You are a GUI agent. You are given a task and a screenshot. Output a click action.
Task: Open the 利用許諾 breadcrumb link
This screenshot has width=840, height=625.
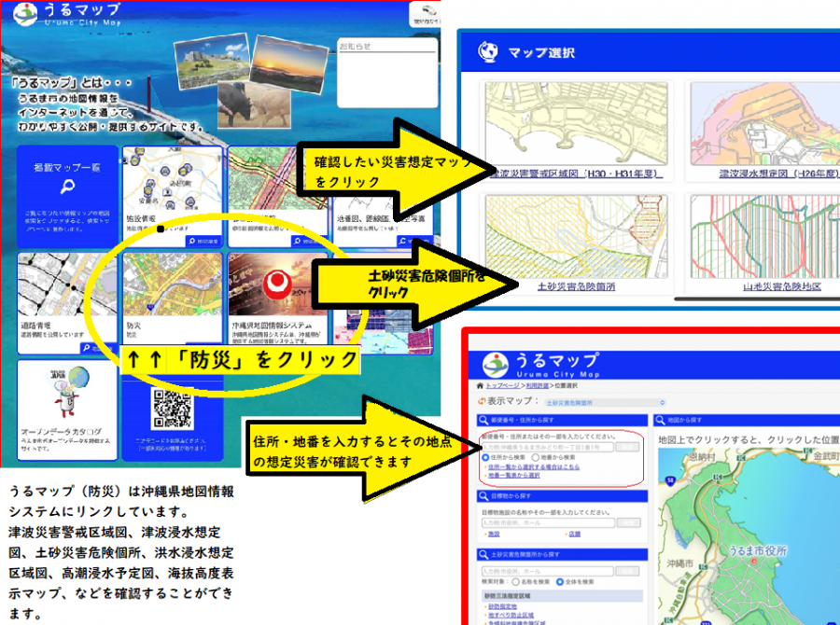(537, 385)
